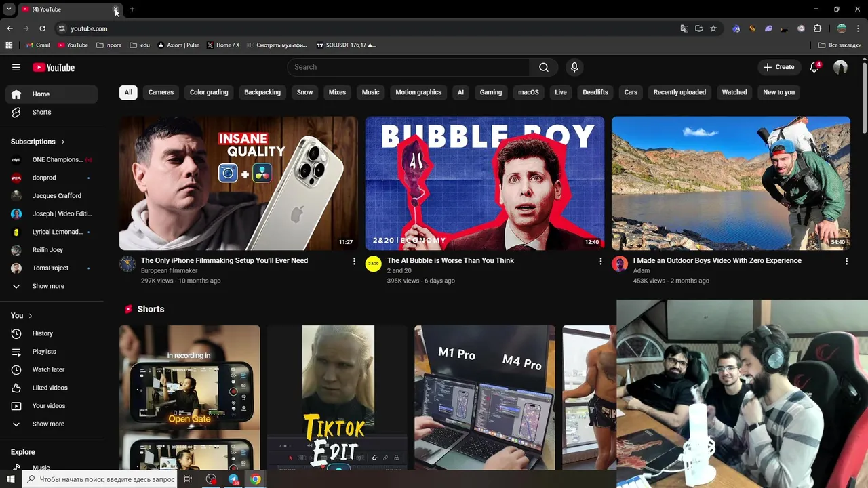Select the New to you chip
Screen dimensions: 868x488
point(778,92)
